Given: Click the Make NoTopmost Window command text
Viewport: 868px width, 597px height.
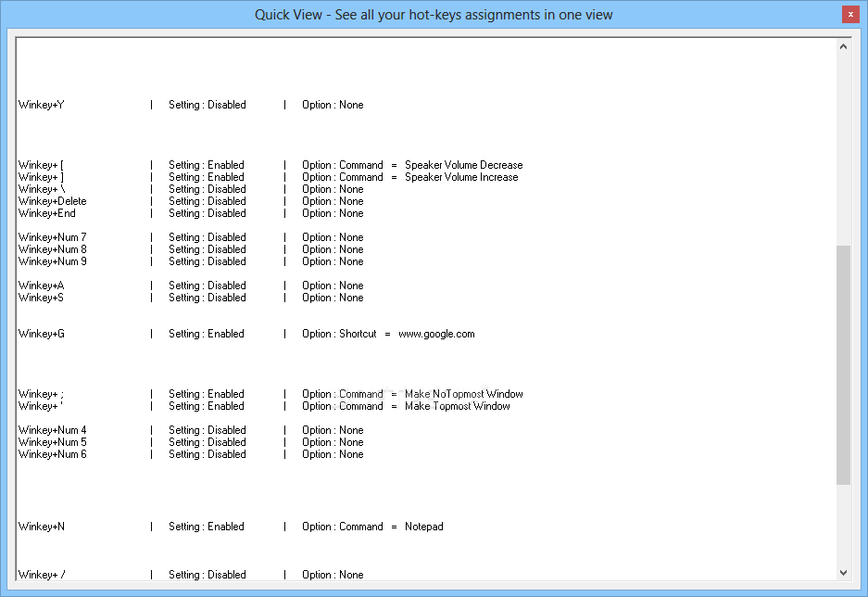Looking at the screenshot, I should click(x=464, y=394).
